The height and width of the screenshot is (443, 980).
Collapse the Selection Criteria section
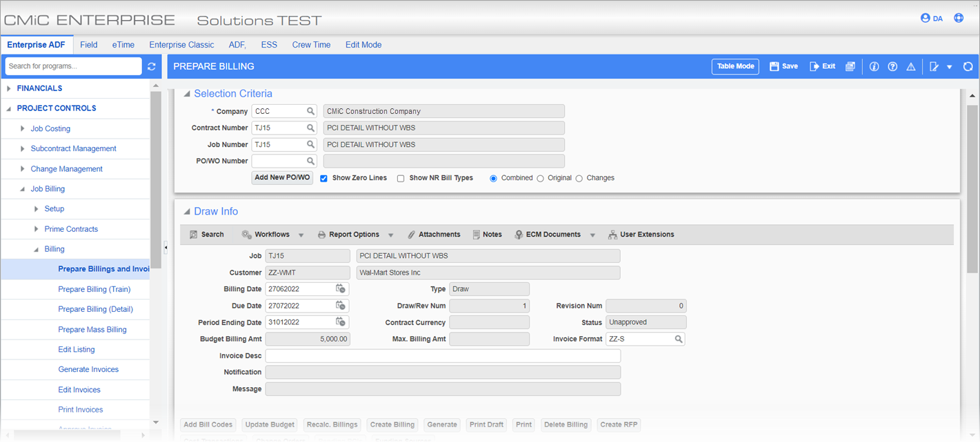pyautogui.click(x=187, y=94)
